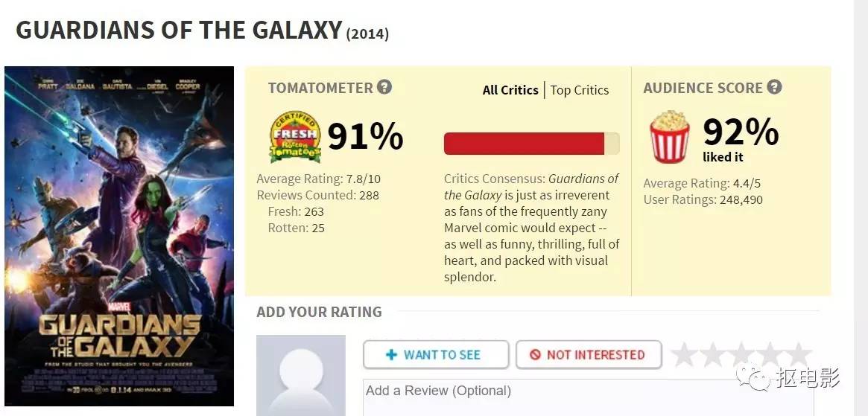Click the 91% Tomatometer score
868x416 pixels.
[365, 137]
